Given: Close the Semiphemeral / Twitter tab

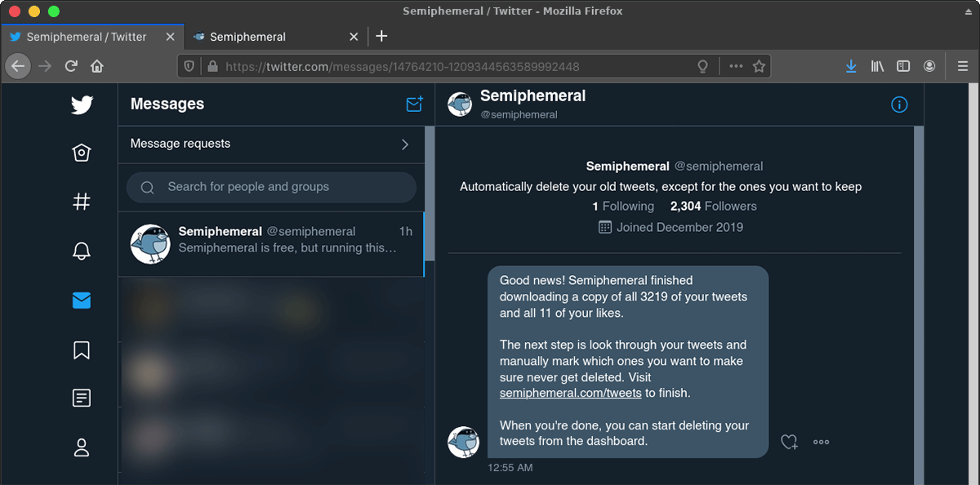Looking at the screenshot, I should (170, 37).
